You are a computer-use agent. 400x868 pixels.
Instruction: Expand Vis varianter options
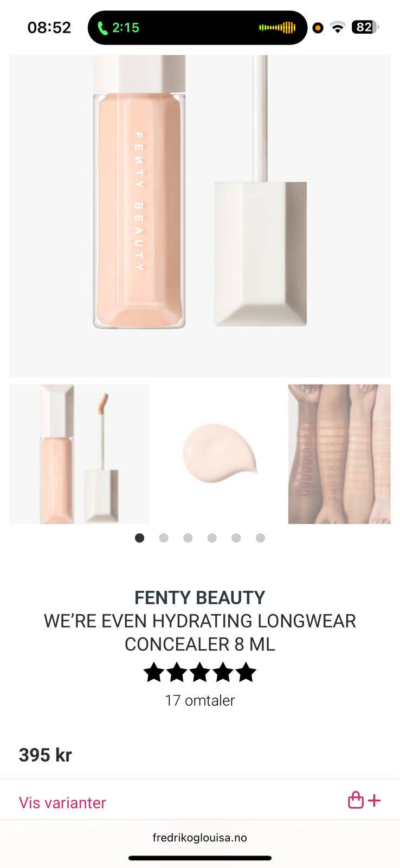pyautogui.click(x=62, y=802)
